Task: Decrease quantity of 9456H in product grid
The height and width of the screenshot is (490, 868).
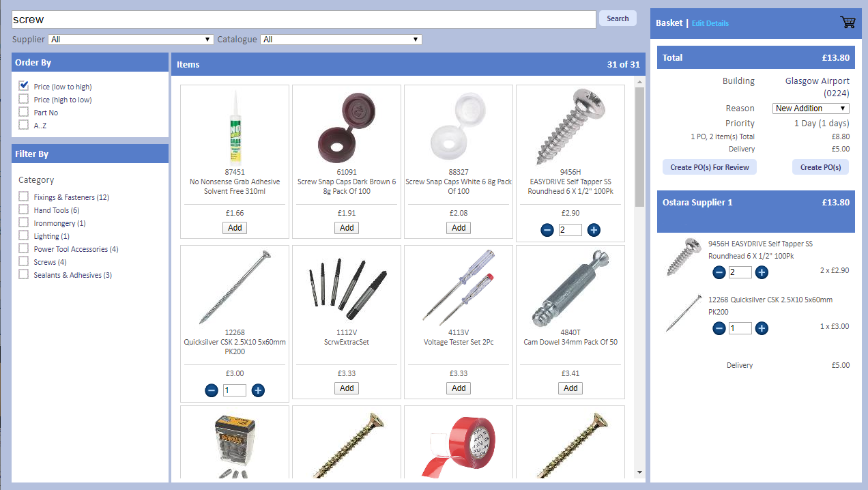Action: (547, 230)
